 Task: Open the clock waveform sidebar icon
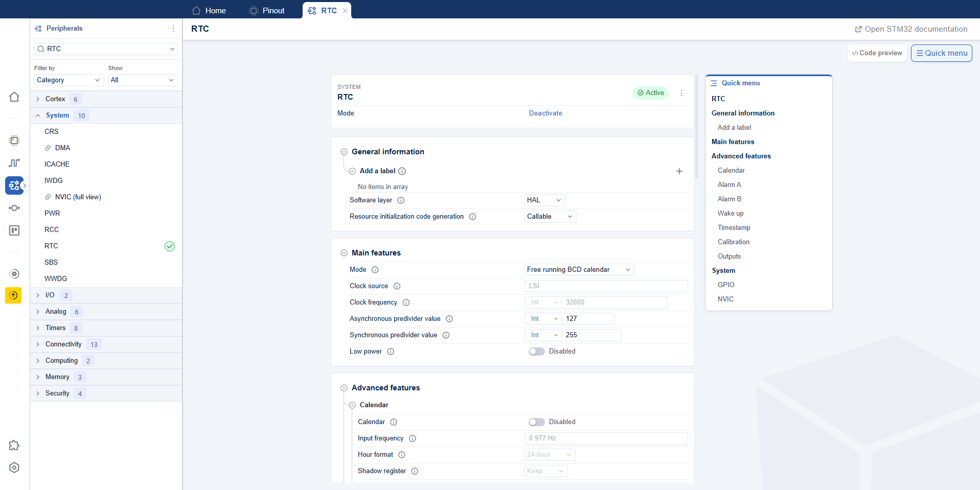click(14, 163)
